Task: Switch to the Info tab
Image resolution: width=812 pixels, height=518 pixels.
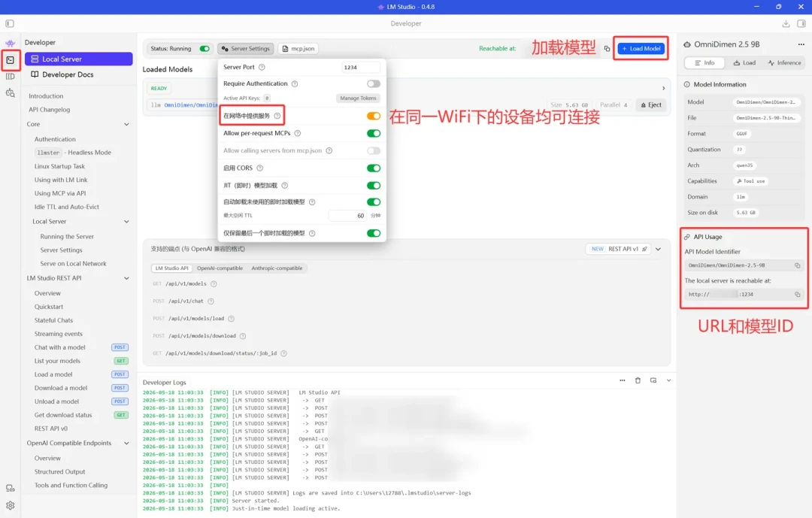Action: coord(704,62)
